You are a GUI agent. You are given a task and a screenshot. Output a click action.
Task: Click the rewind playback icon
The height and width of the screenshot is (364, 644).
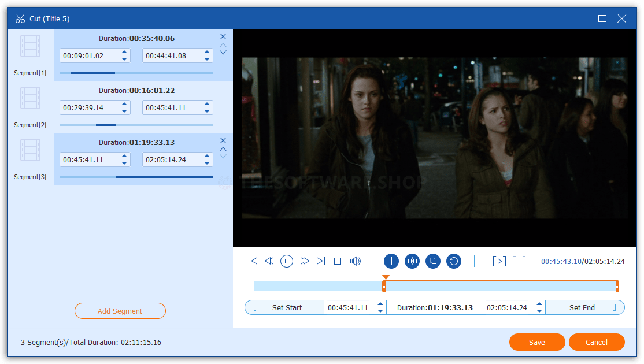269,261
